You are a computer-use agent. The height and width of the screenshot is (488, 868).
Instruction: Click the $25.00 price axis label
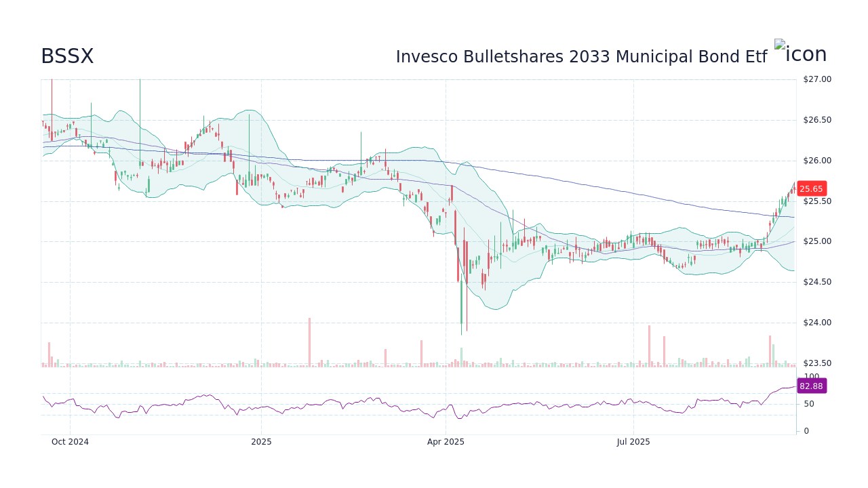pyautogui.click(x=817, y=241)
